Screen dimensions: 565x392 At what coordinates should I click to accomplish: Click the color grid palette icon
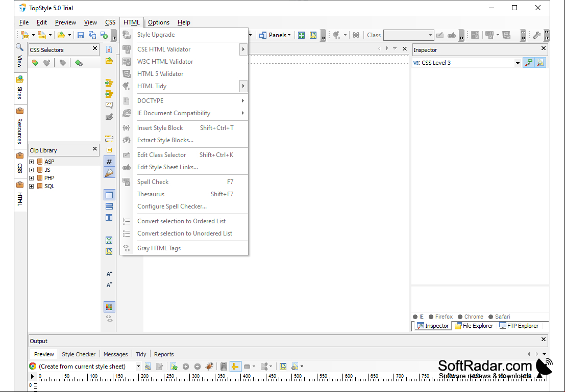pos(109,307)
